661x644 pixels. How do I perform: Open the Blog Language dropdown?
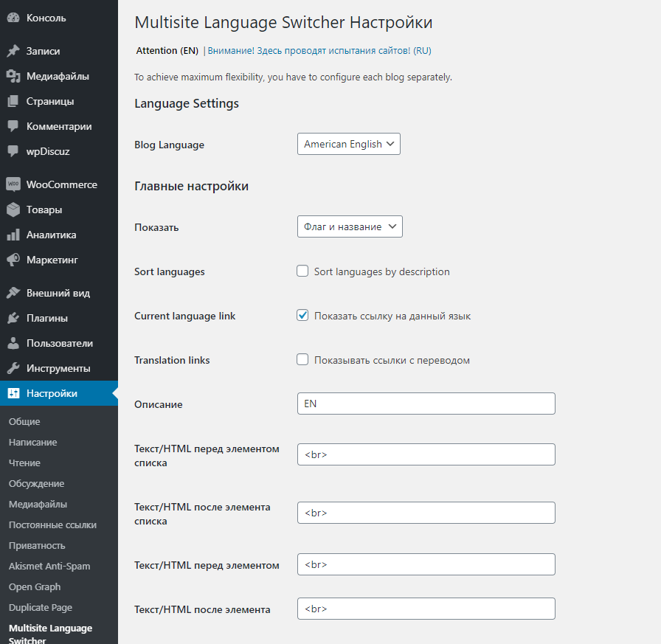[x=348, y=144]
